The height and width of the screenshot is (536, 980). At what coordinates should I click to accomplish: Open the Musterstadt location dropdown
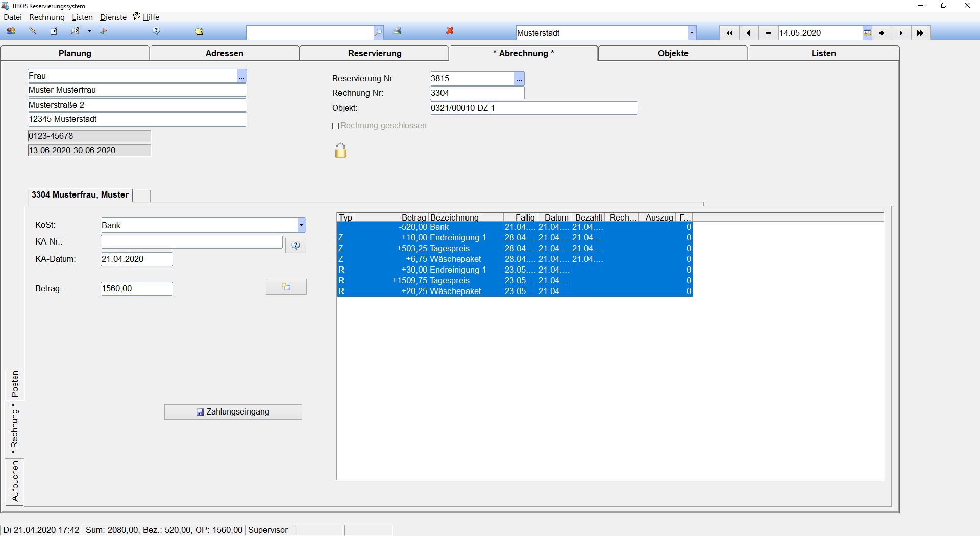click(x=692, y=33)
